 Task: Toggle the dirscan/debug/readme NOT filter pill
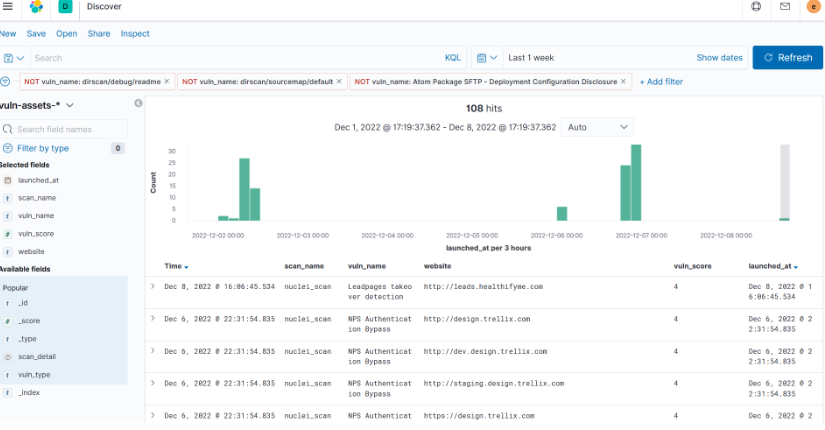93,82
